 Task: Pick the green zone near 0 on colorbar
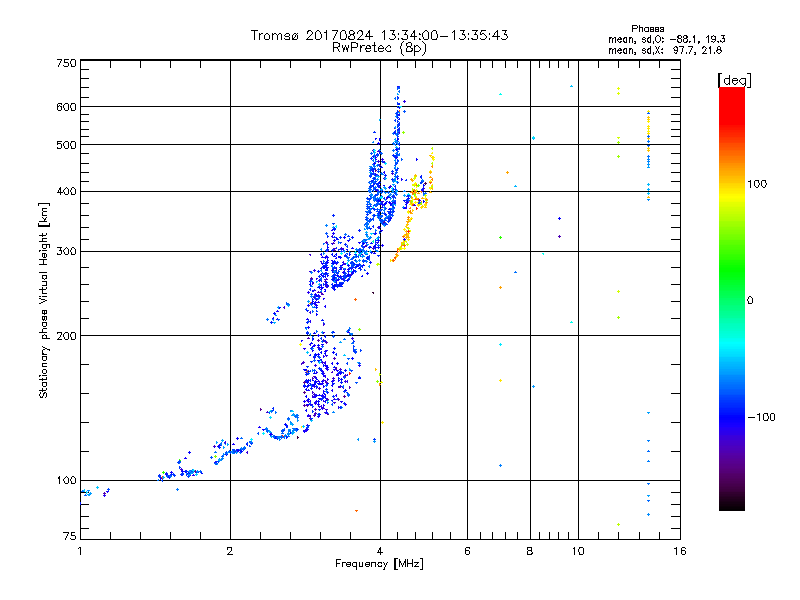[732, 286]
